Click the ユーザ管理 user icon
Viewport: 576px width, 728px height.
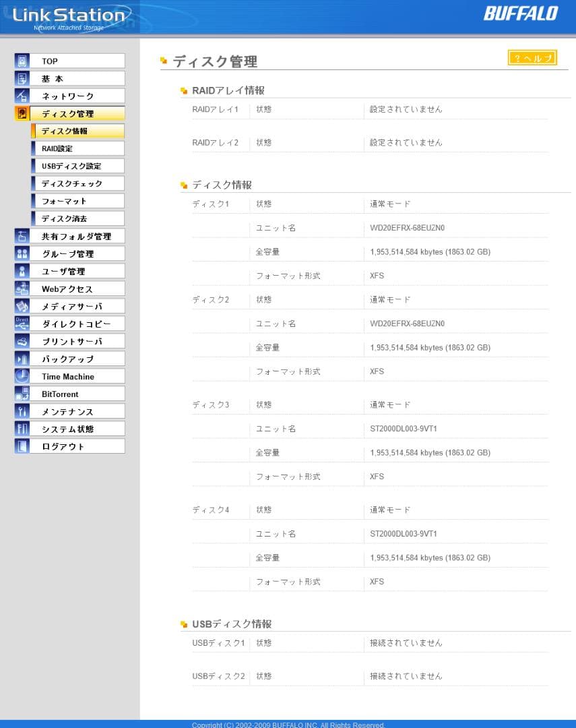click(22, 272)
